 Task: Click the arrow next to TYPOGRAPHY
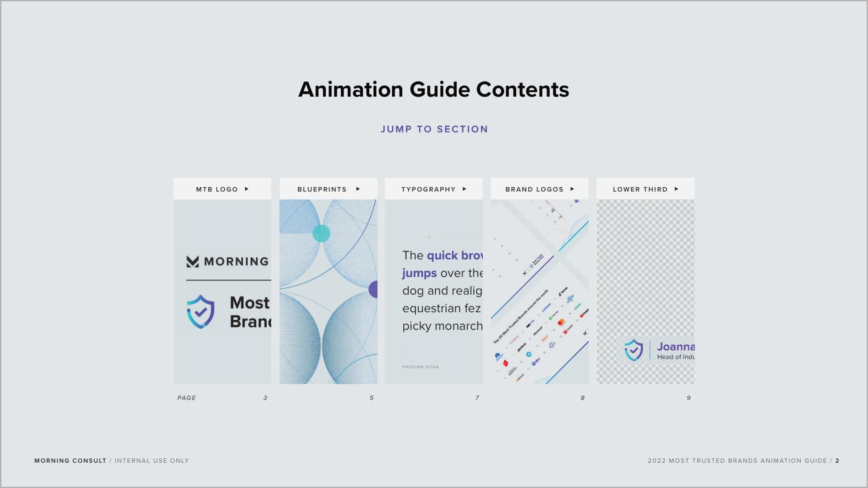pyautogui.click(x=464, y=189)
